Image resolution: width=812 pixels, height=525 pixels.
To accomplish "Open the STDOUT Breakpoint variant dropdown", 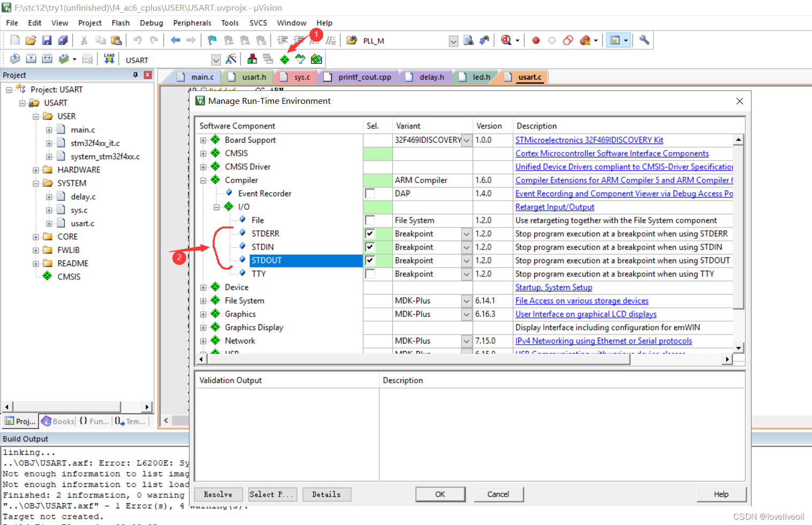I will coord(467,261).
